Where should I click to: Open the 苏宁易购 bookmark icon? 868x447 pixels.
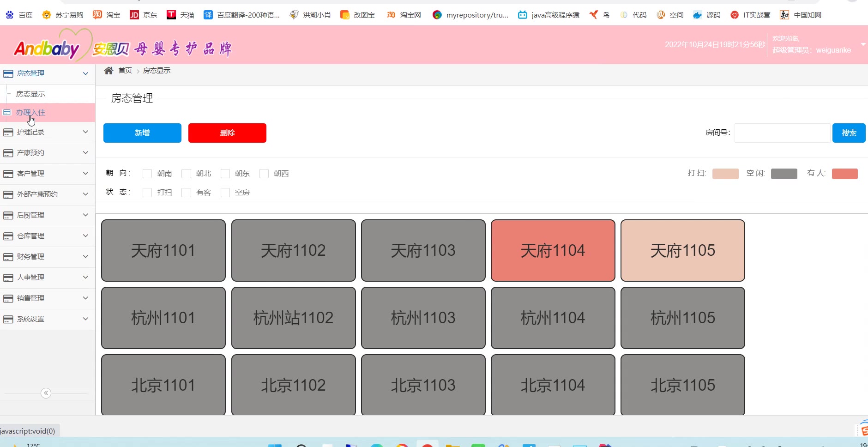coord(46,15)
